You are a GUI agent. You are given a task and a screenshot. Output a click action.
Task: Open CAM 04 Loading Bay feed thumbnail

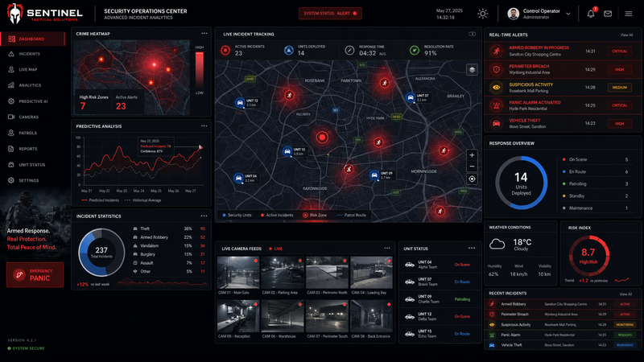coord(371,273)
